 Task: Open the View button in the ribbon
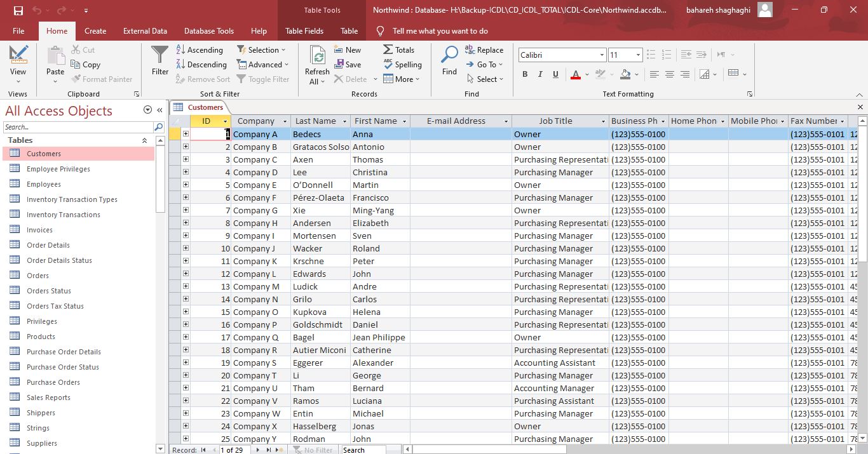tap(18, 65)
